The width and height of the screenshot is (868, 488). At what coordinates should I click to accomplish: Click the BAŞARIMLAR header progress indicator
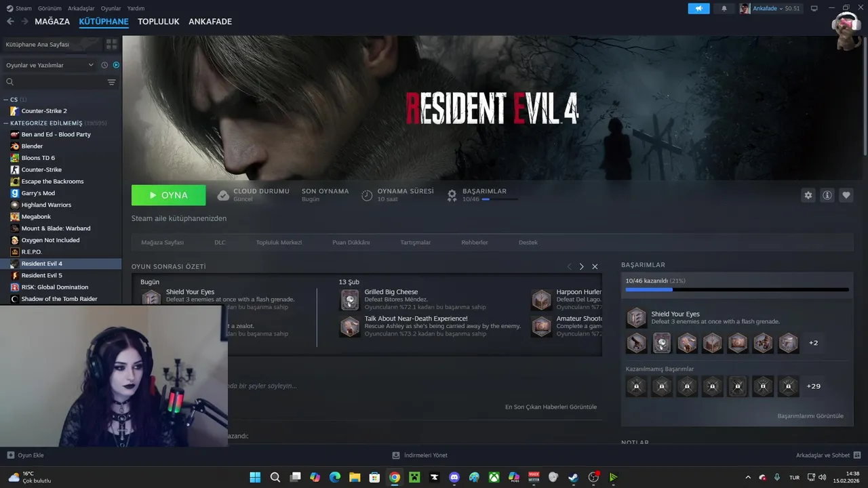500,199
